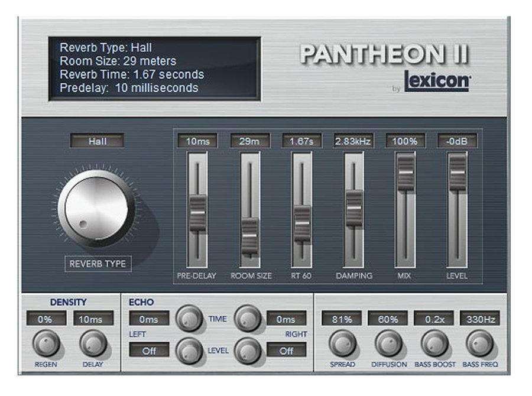Click the Damping slider handle
This screenshot has height=396, width=532.
353,207
